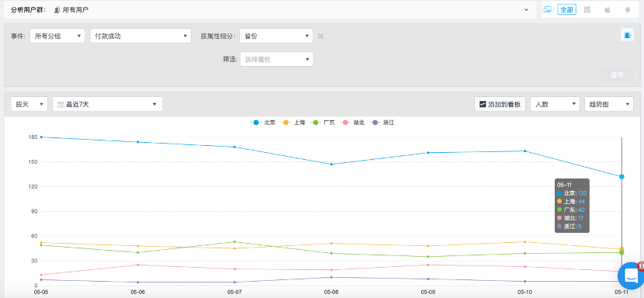Click the 北京 data point at 05-08
Screen dimensions: 644x298
point(331,164)
